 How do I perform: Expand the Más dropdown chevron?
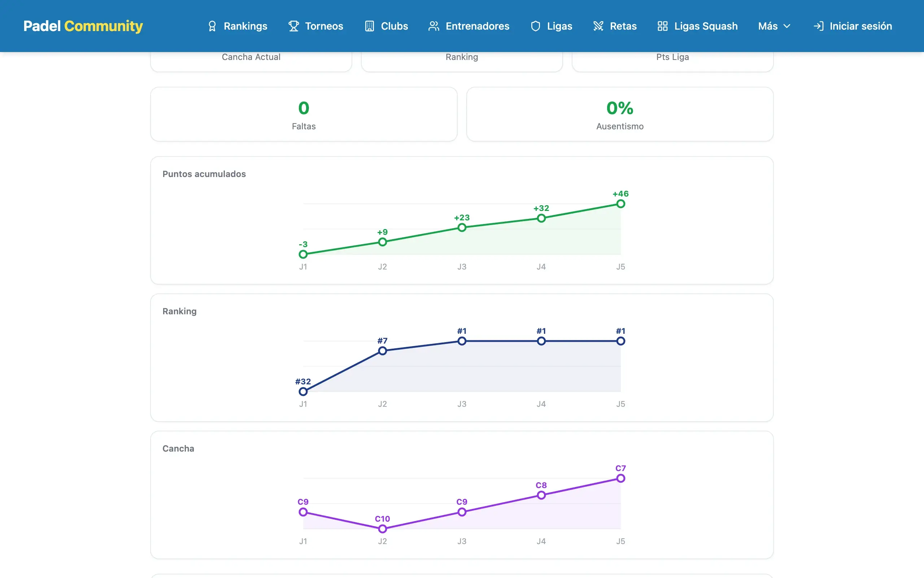pyautogui.click(x=786, y=26)
